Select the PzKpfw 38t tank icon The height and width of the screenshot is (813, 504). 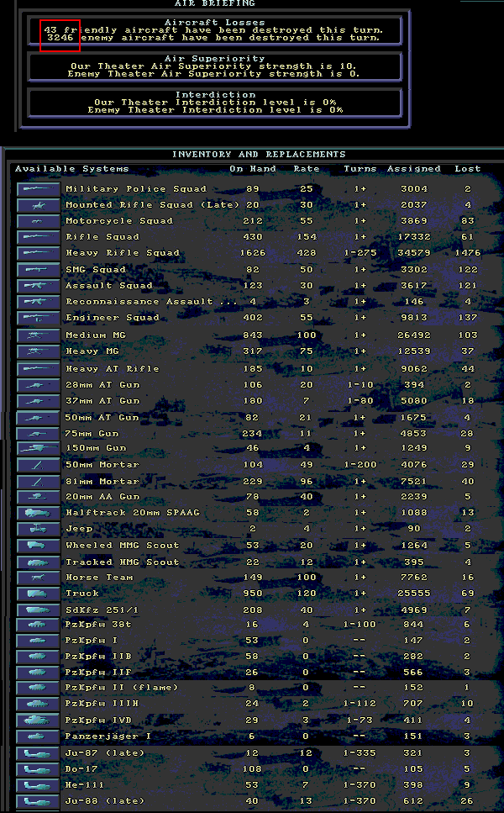(x=39, y=625)
